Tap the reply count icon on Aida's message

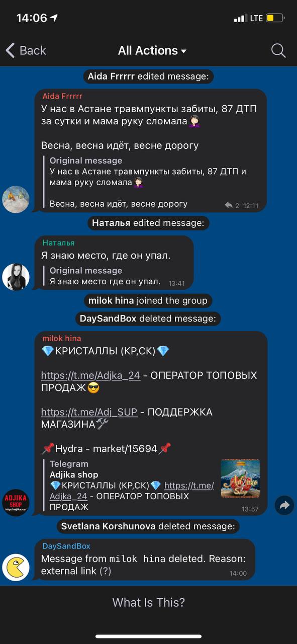[x=232, y=205]
